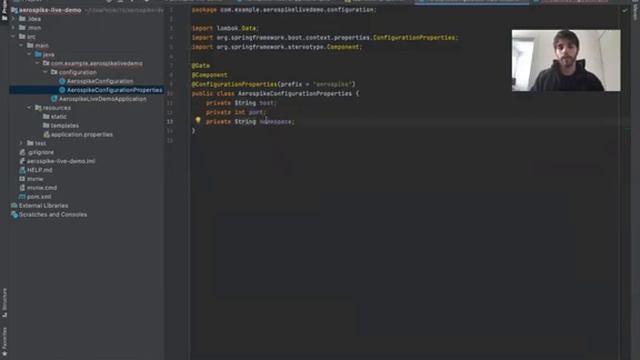640x360 pixels.
Task: Click line number 13 in the gutter
Action: click(170, 122)
